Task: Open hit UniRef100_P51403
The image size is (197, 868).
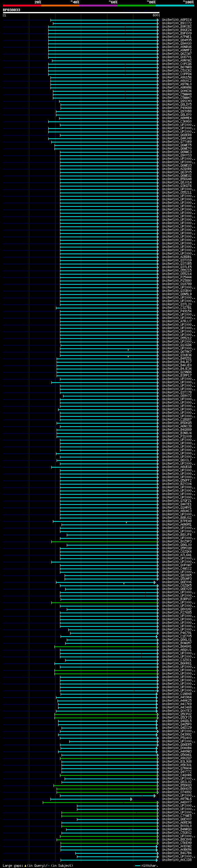Action: (x=176, y=738)
